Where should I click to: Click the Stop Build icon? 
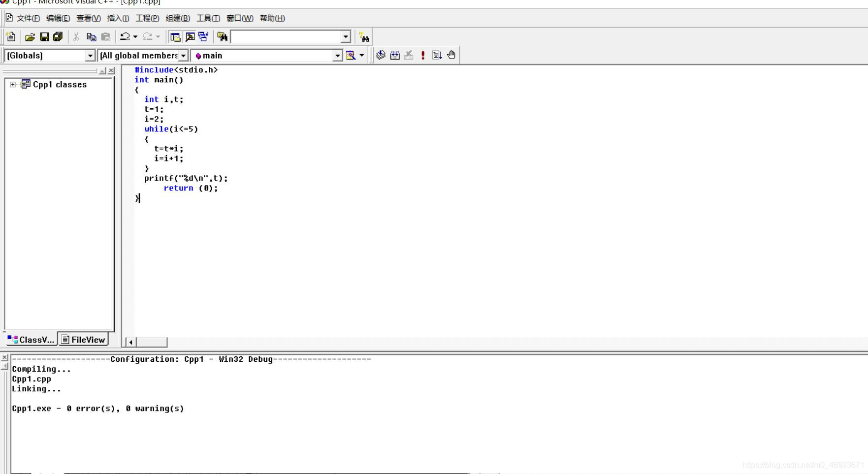click(x=409, y=55)
